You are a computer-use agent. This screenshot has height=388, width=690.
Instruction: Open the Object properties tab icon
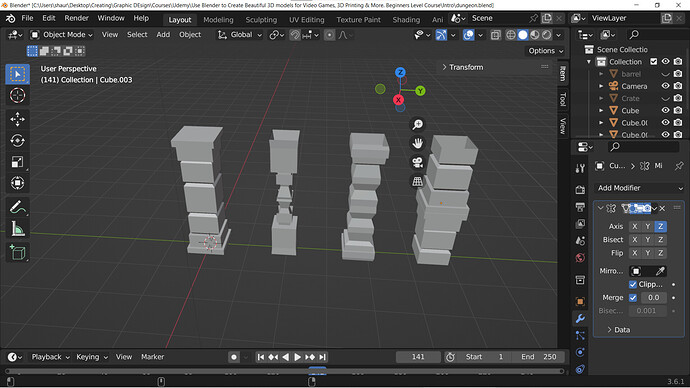[580, 301]
